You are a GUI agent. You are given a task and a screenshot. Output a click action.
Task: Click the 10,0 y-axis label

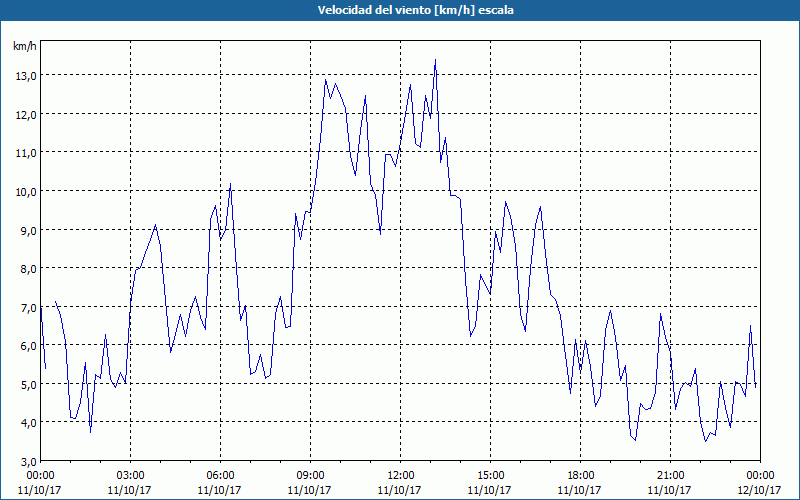(26, 191)
